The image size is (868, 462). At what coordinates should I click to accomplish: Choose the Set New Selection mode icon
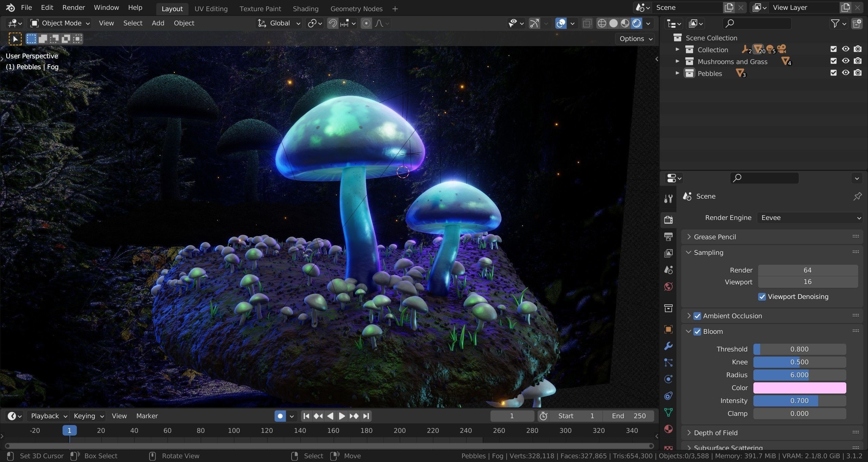tap(31, 39)
